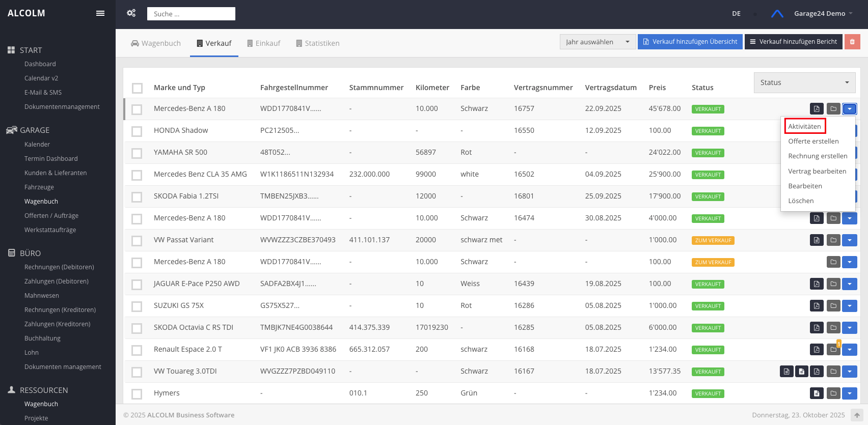Open the settings gears icon in top bar
This screenshot has height=425, width=868.
pos(131,13)
